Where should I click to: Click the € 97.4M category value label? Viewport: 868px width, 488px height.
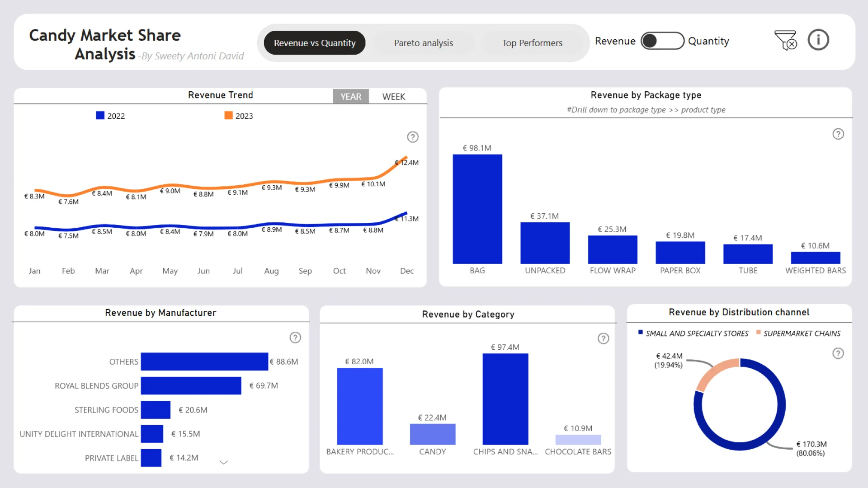(x=505, y=347)
